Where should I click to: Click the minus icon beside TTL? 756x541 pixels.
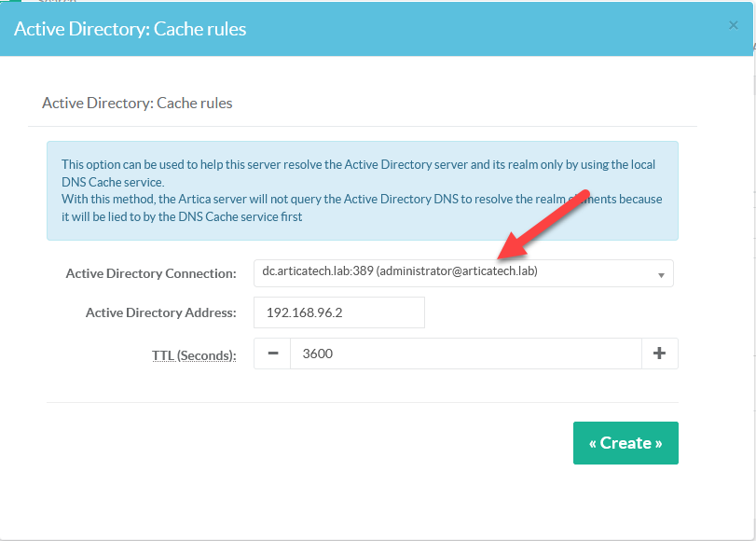point(272,354)
